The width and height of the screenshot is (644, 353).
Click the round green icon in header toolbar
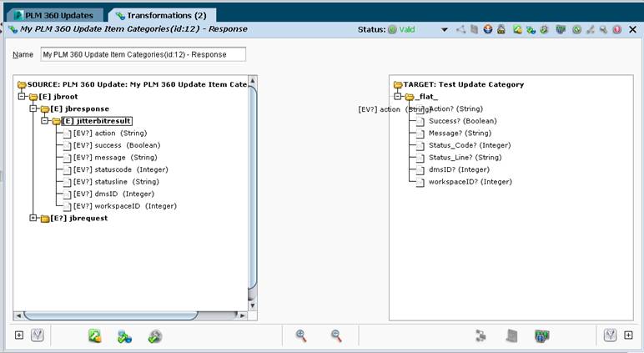576,29
